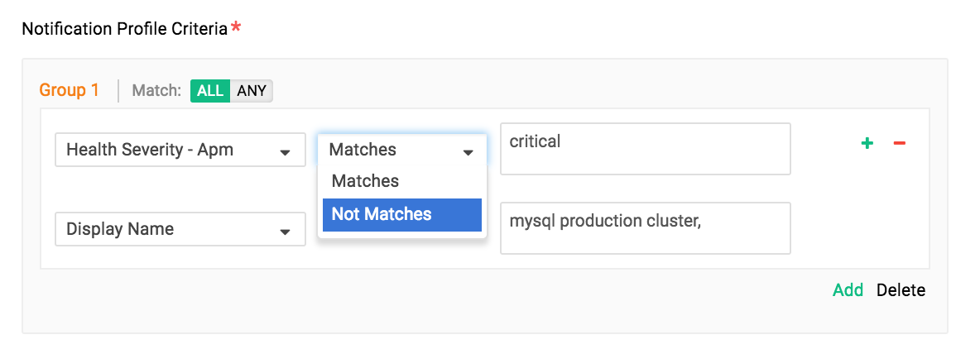Click the orange Group 1 label
Image resolution: width=980 pixels, height=349 pixels.
click(x=70, y=90)
